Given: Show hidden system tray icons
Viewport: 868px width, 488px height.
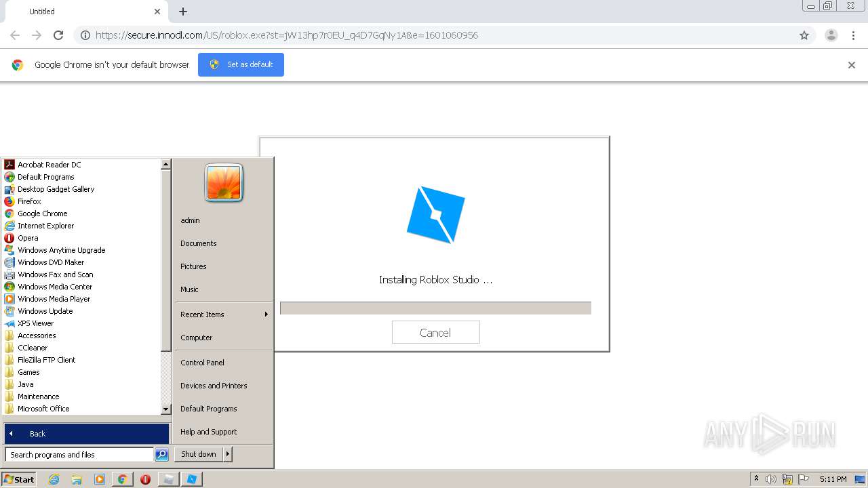Looking at the screenshot, I should [x=757, y=479].
